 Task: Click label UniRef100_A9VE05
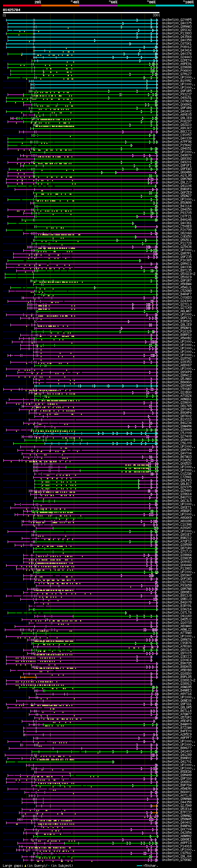tap(177, 115)
